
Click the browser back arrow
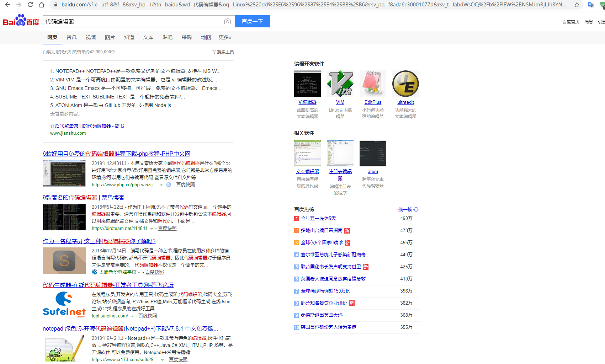(x=7, y=5)
